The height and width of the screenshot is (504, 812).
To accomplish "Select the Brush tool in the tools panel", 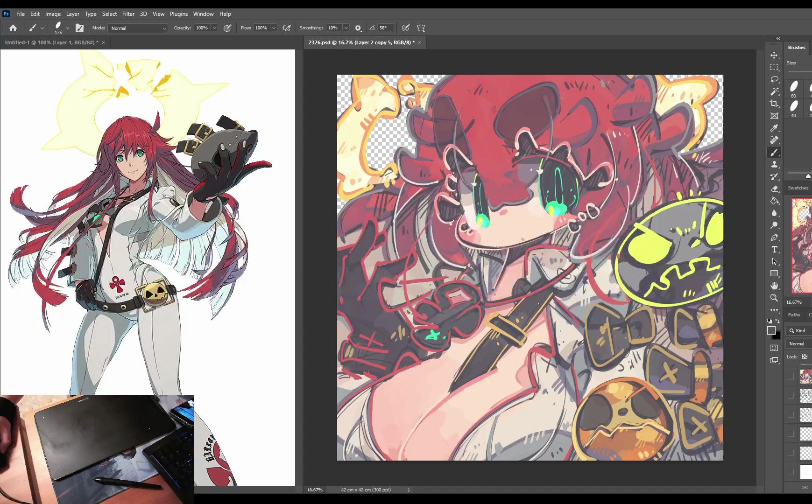I will (774, 152).
